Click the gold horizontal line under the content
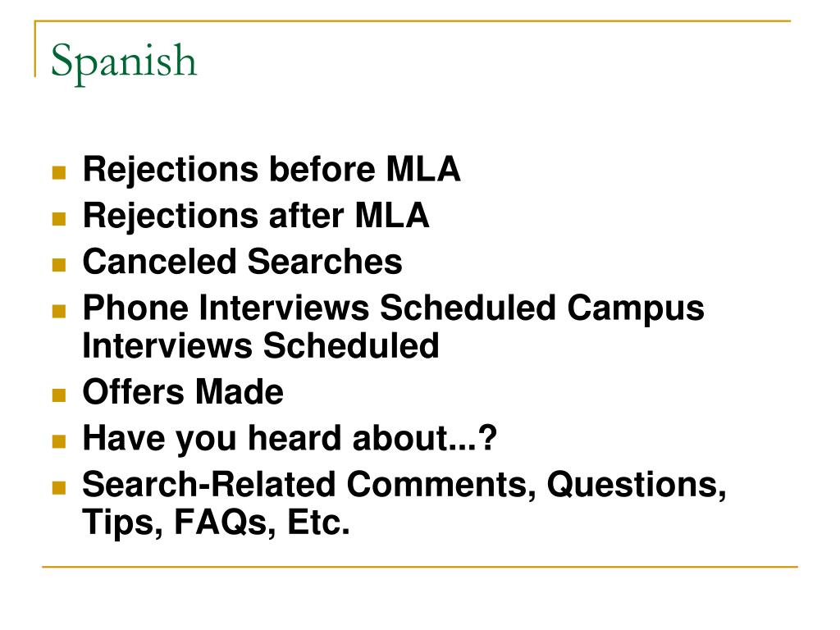This screenshot has width=840, height=630. tap(420, 566)
